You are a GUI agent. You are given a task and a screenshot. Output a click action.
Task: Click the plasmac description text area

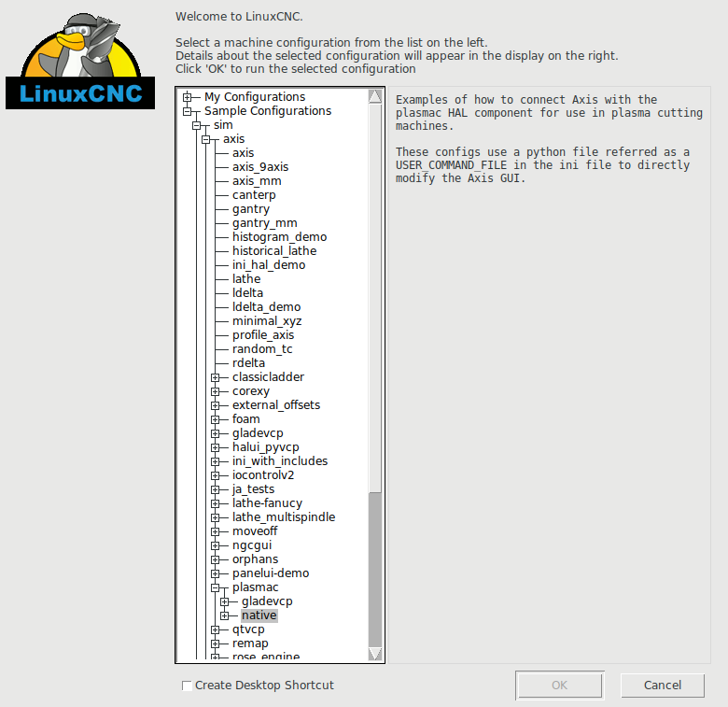coord(549,375)
